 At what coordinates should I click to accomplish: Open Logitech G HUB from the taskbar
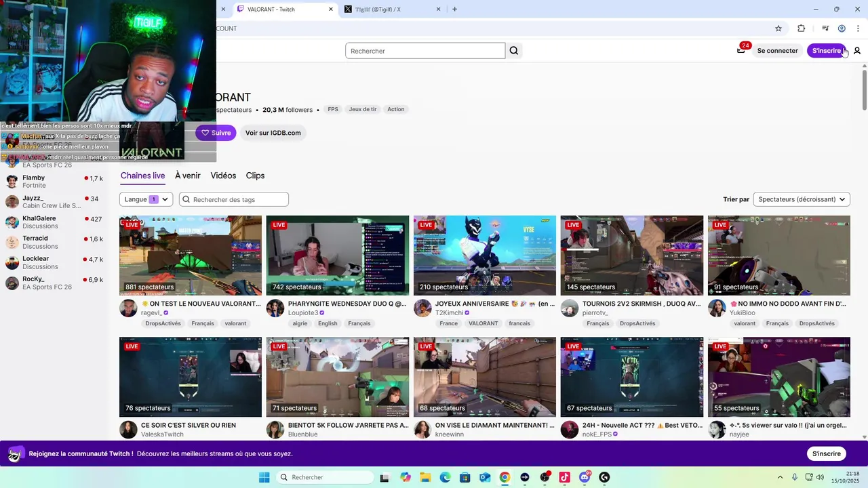tap(604, 477)
